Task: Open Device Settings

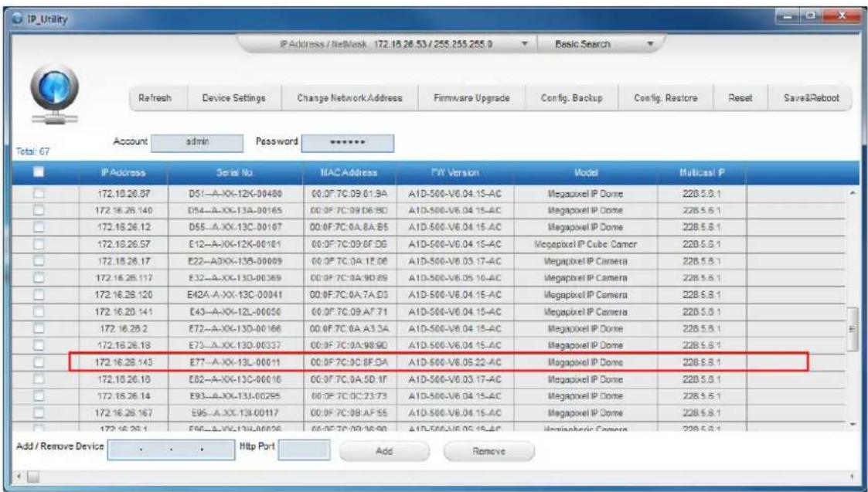Action: pyautogui.click(x=233, y=98)
